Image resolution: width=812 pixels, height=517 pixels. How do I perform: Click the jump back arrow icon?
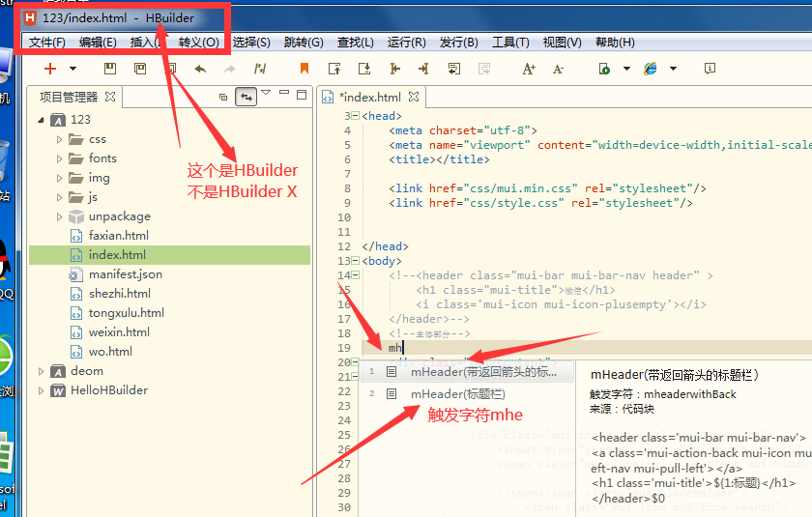(x=395, y=69)
